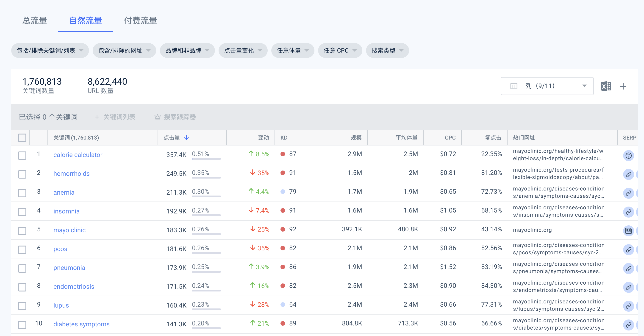Switch to the 付费流量 tab

[x=141, y=20]
